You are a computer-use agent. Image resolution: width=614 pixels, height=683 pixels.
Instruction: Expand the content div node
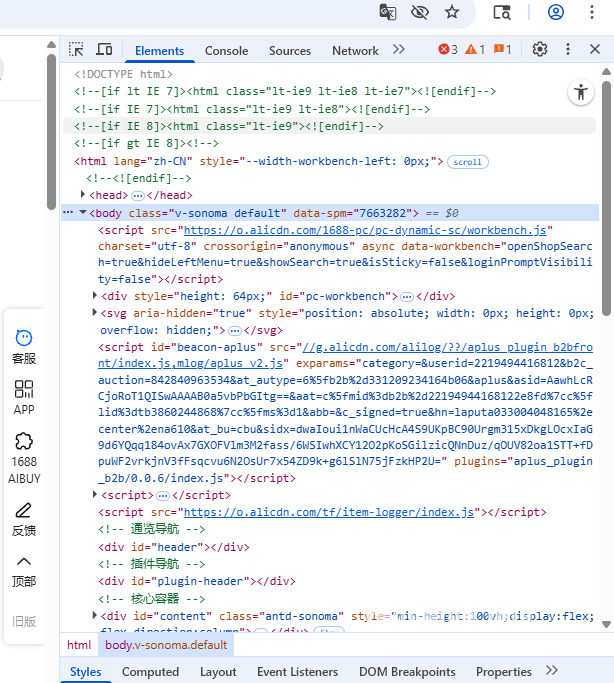coord(94,615)
